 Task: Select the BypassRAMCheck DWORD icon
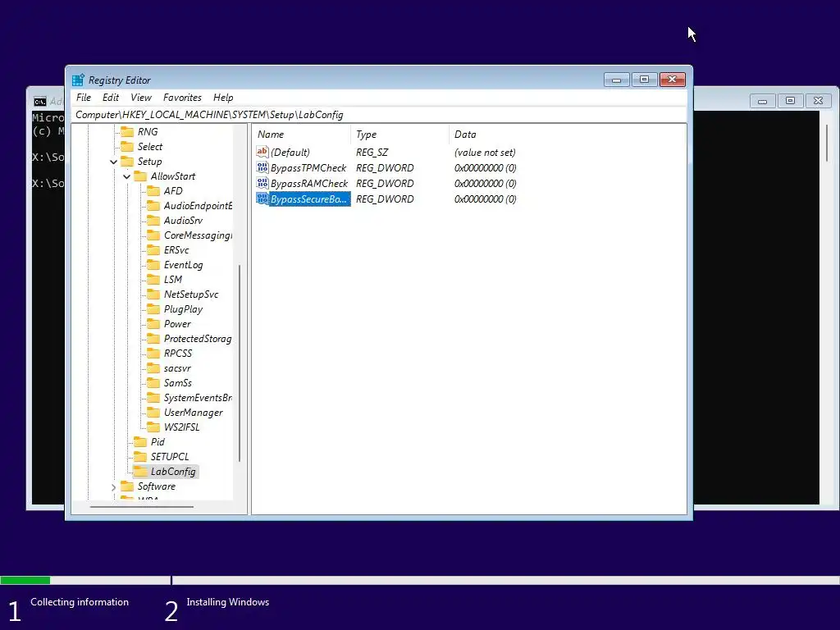click(262, 183)
